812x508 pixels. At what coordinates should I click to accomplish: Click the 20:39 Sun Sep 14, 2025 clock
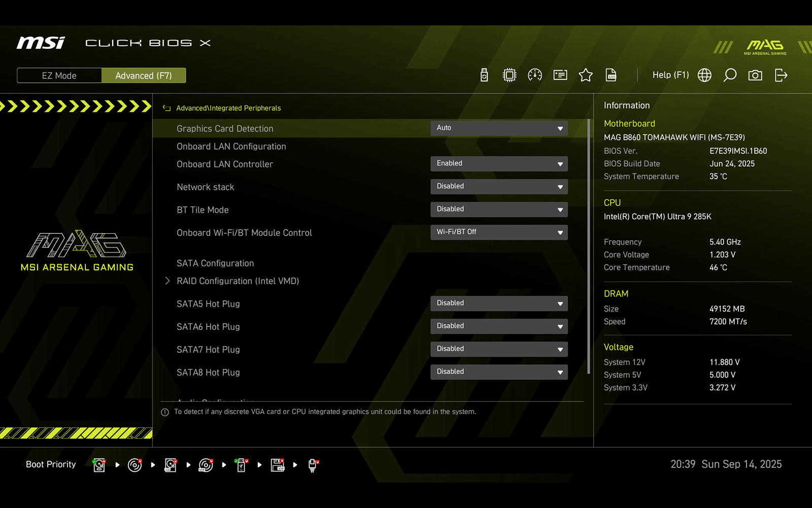726,464
